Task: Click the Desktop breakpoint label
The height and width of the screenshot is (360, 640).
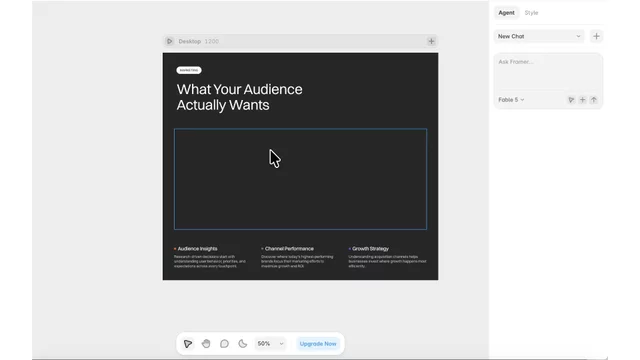Action: [189, 41]
